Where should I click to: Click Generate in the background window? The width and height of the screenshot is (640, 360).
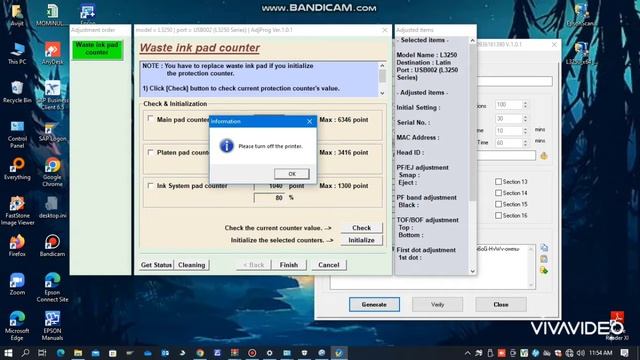[x=374, y=304]
